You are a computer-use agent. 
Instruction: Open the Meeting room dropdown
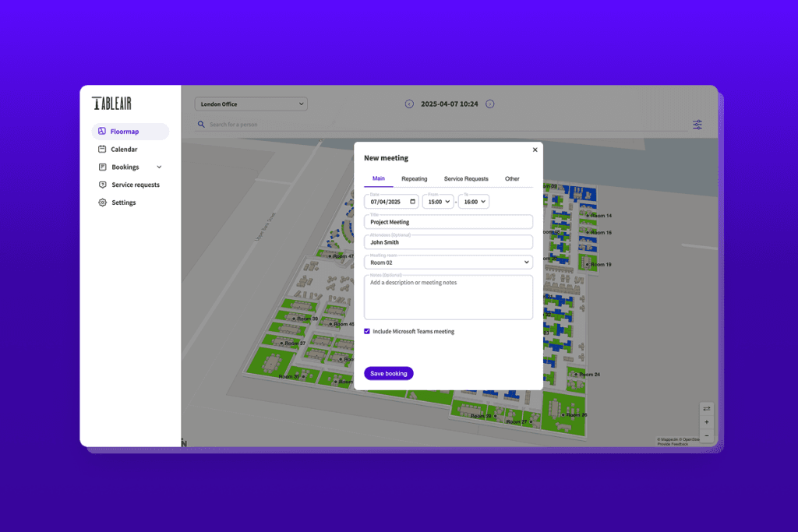(x=448, y=262)
